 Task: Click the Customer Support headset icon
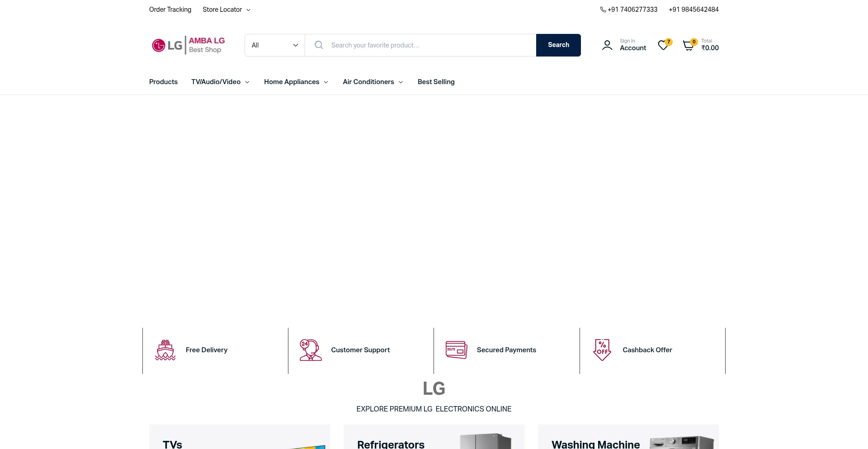click(310, 350)
